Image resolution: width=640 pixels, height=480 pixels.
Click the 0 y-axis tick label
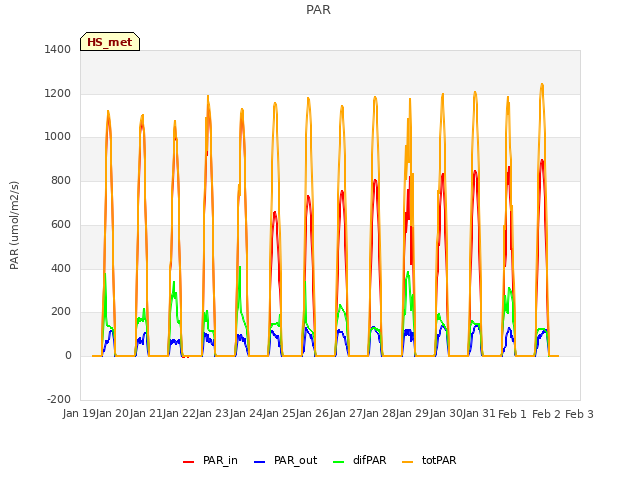tap(68, 356)
